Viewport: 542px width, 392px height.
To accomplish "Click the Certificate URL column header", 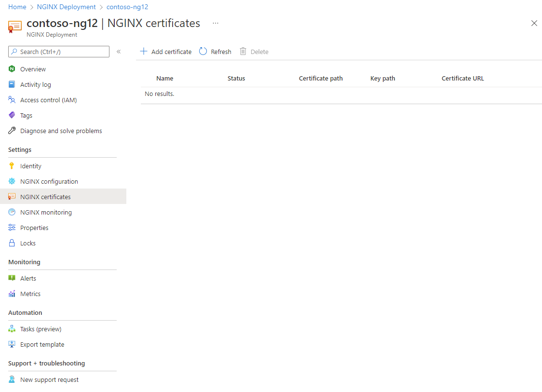I will click(x=462, y=79).
